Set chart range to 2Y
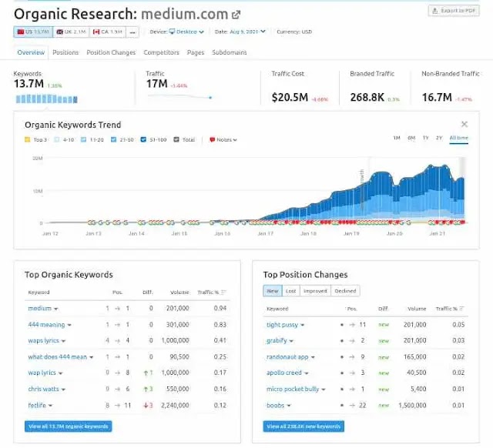Viewport: 493px width, 448px height. tap(439, 138)
